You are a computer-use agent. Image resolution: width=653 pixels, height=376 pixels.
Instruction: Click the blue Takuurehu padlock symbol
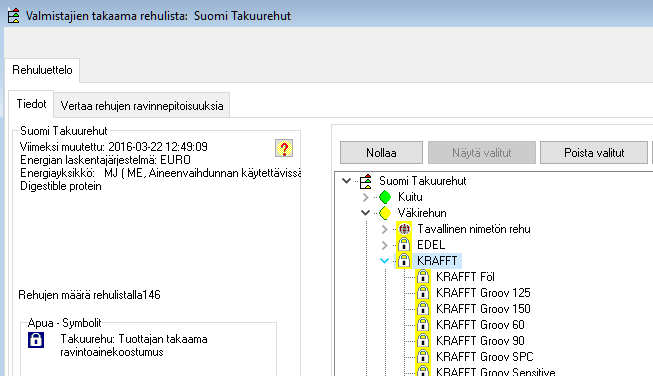click(x=36, y=340)
